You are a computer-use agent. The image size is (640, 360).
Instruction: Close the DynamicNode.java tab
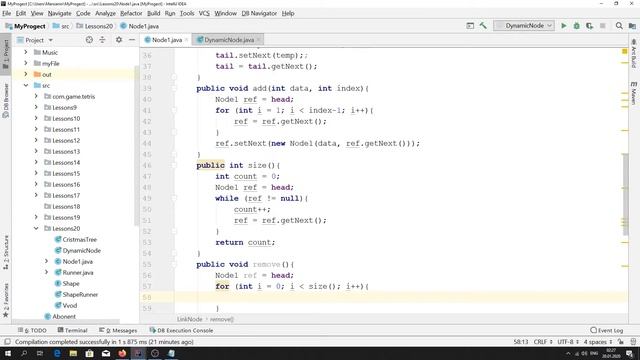point(258,40)
